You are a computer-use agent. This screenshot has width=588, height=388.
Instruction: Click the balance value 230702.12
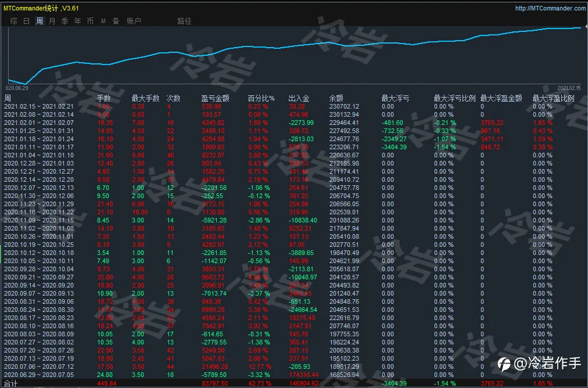[x=344, y=106]
